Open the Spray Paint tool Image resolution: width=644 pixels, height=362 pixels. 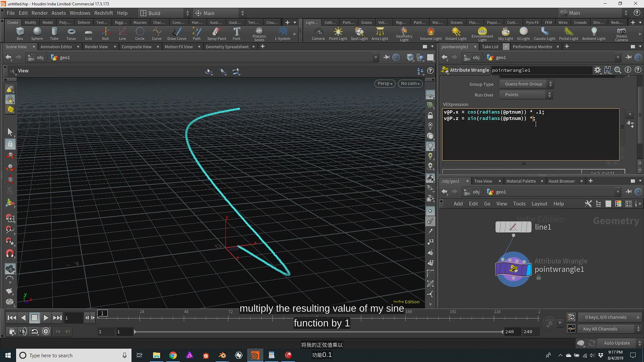click(217, 34)
